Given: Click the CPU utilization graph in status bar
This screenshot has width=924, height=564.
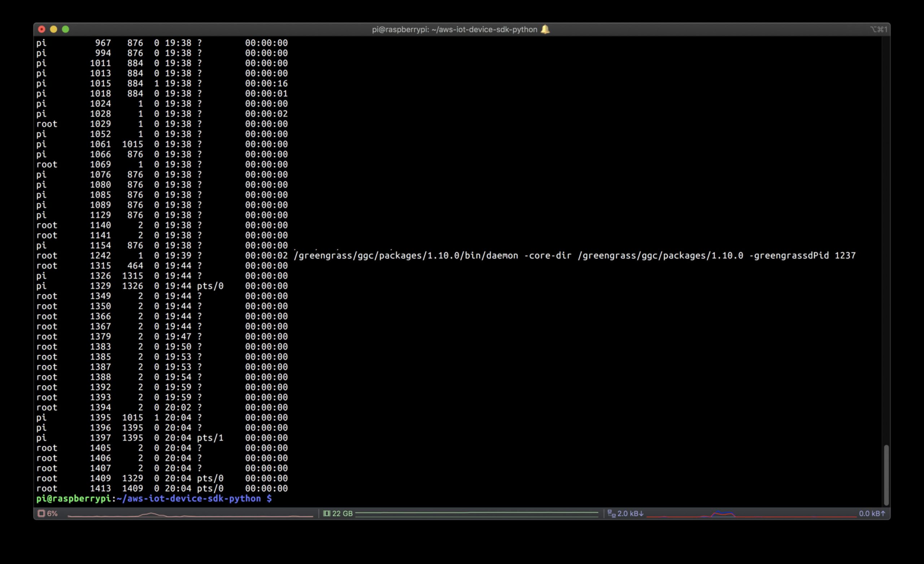Looking at the screenshot, I should point(190,515).
